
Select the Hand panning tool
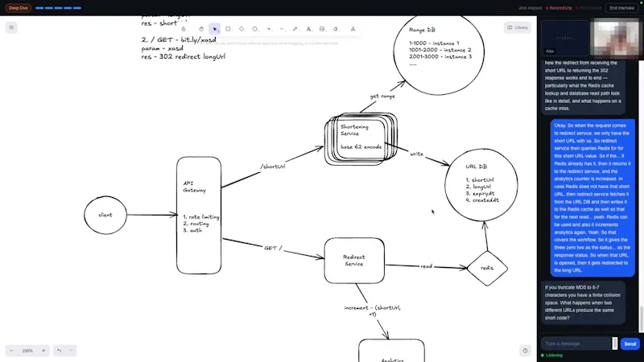click(x=201, y=29)
